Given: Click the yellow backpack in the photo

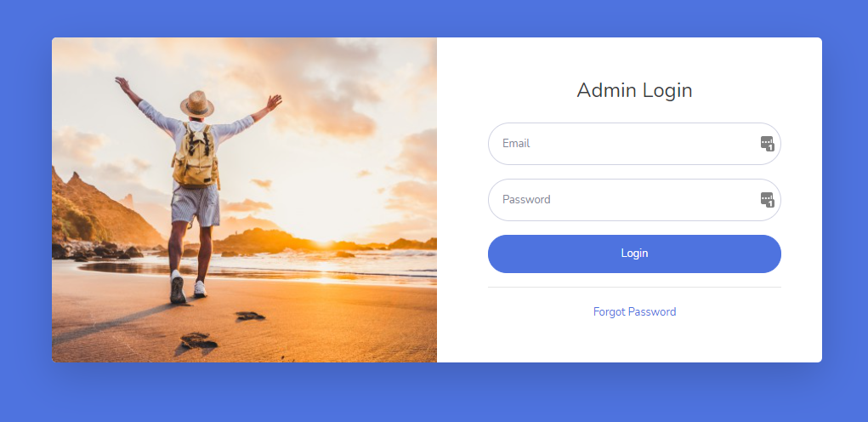Looking at the screenshot, I should tap(196, 156).
